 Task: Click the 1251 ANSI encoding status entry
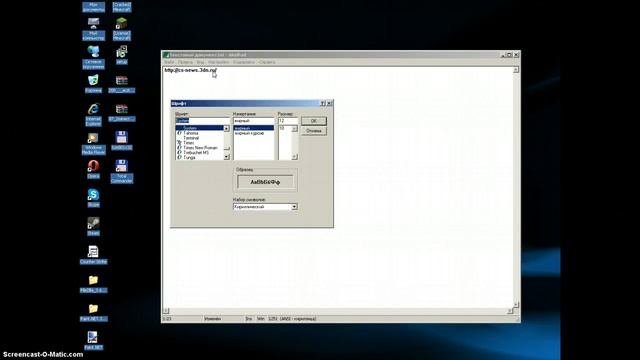(x=292, y=319)
